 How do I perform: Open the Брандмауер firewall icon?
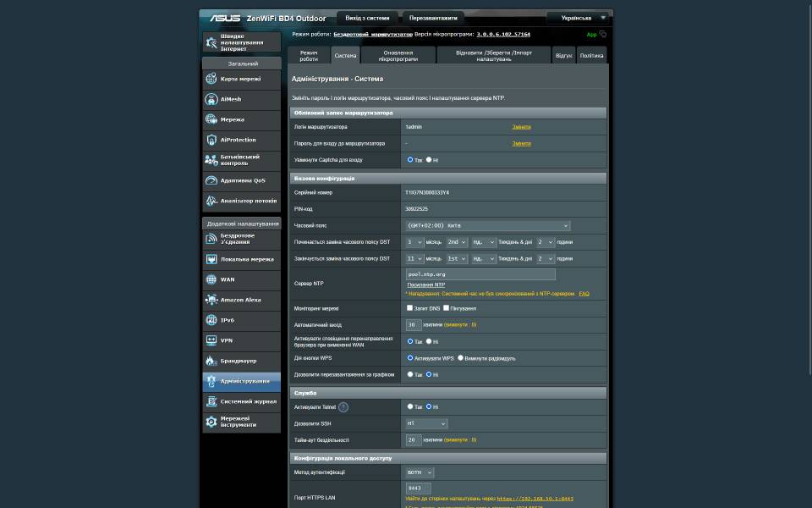pyautogui.click(x=211, y=361)
